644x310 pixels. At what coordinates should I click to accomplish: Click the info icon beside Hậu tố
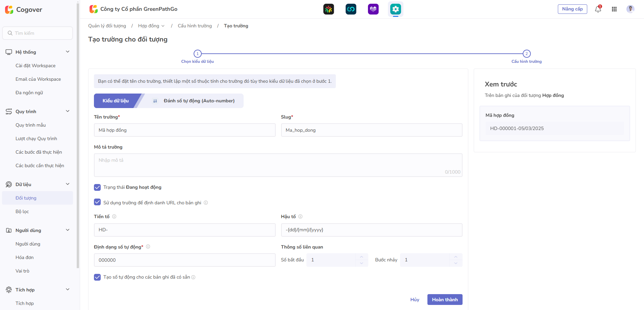(x=300, y=216)
